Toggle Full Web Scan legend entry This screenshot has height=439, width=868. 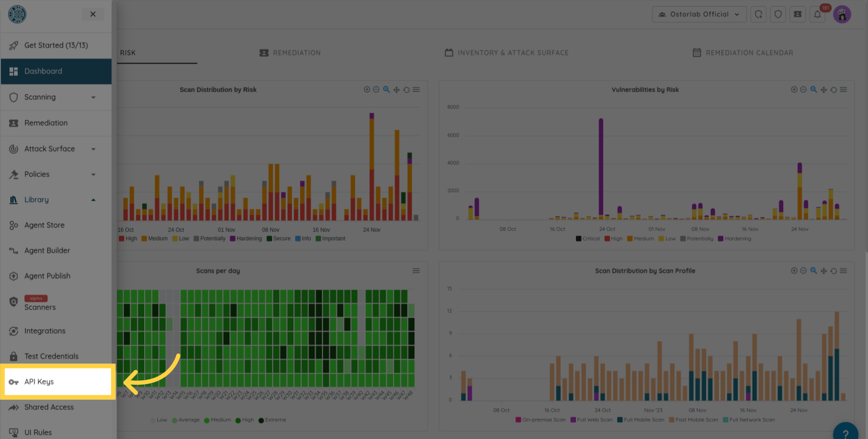pyautogui.click(x=591, y=420)
